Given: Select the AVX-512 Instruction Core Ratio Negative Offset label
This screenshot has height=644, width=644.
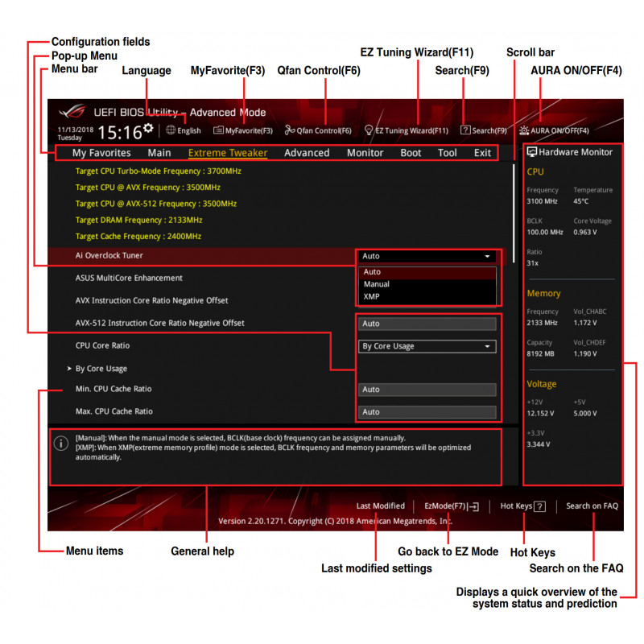Looking at the screenshot, I should tap(159, 324).
